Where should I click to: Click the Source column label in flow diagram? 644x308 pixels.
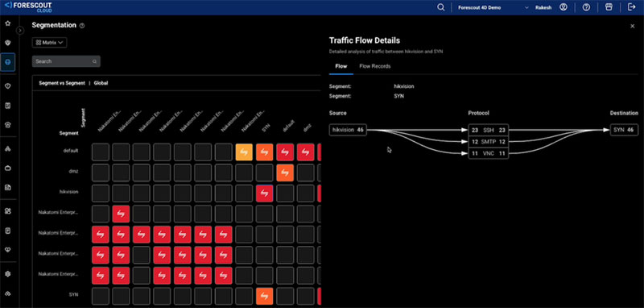(x=337, y=113)
